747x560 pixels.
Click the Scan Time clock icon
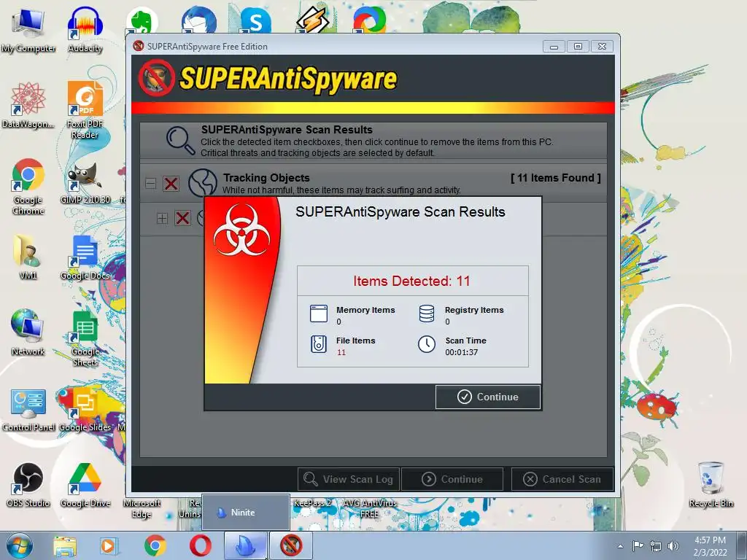[426, 344]
